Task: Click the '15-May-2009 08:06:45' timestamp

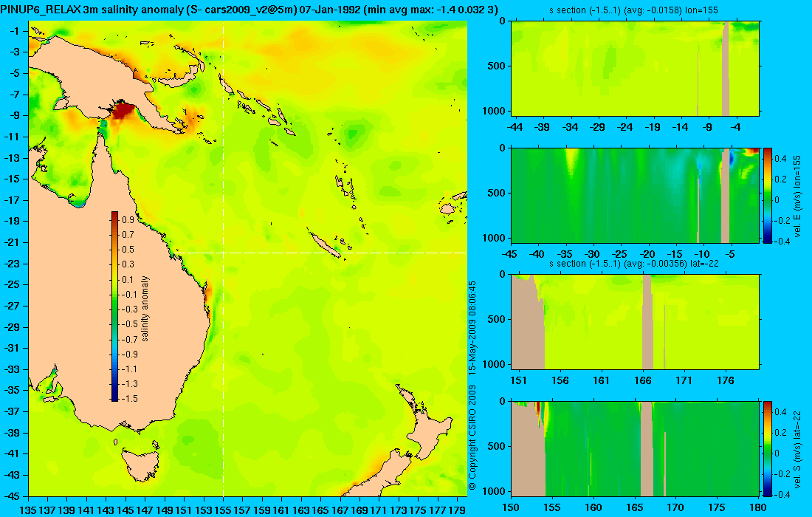Action: pyautogui.click(x=472, y=327)
